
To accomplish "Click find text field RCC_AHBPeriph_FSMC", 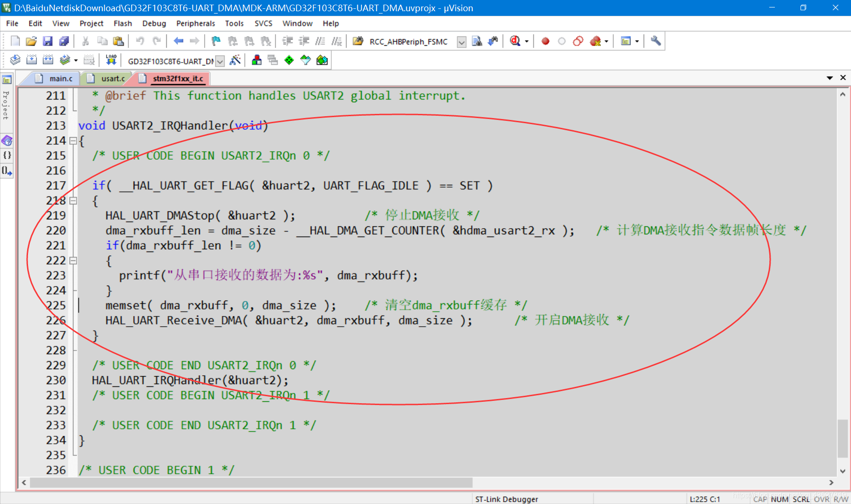I will pyautogui.click(x=411, y=42).
